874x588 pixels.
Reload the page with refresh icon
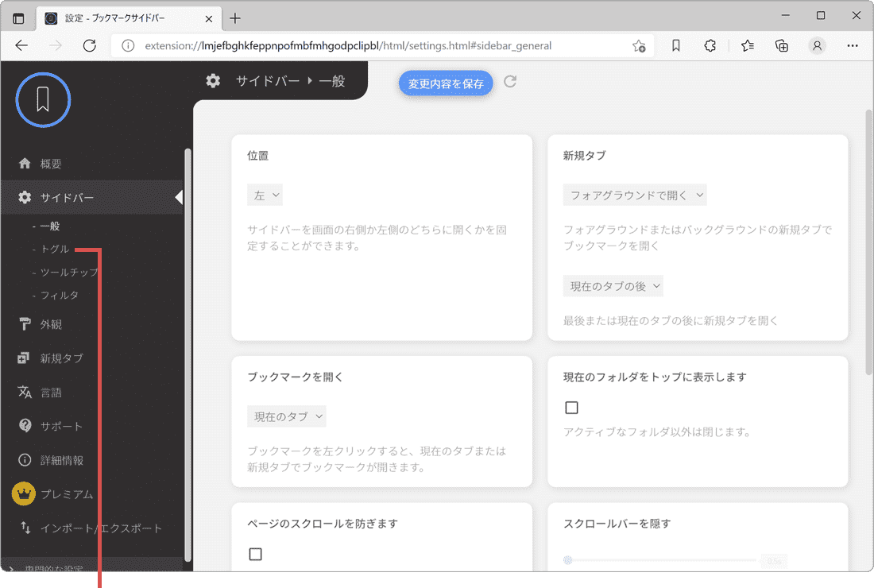(x=89, y=46)
